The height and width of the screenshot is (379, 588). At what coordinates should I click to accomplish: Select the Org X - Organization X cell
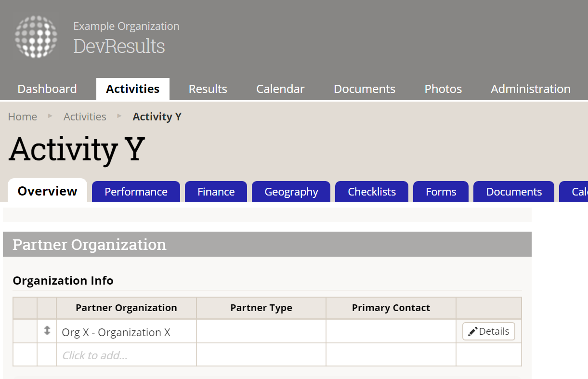(126, 332)
